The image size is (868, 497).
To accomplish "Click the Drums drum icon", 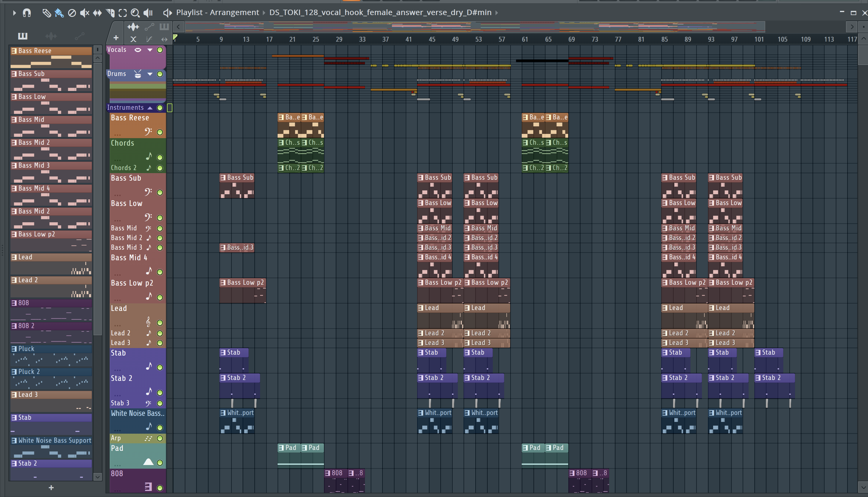I will click(x=138, y=74).
